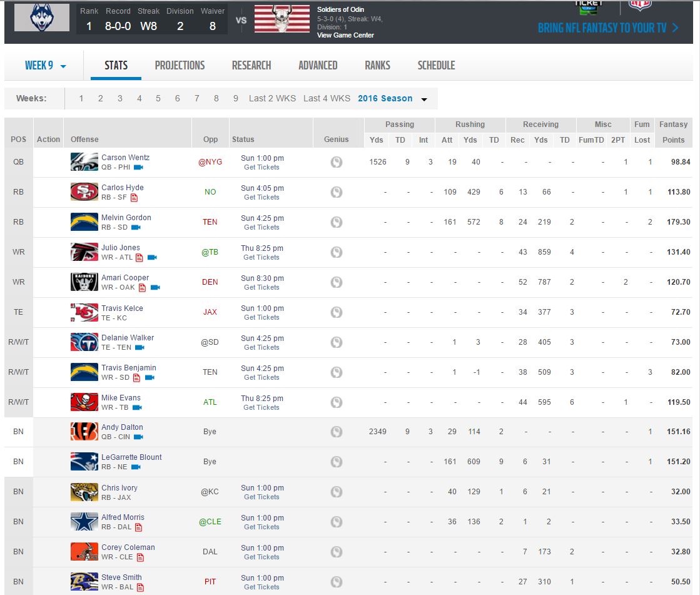Open the ADVANCED tab
The width and height of the screenshot is (700, 595).
[318, 66]
